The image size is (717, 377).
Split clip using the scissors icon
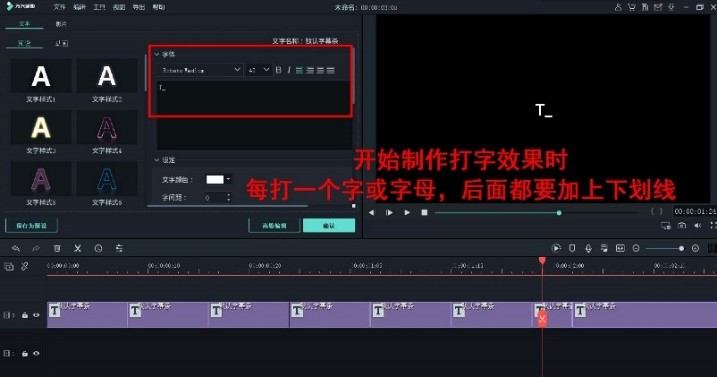(x=78, y=248)
